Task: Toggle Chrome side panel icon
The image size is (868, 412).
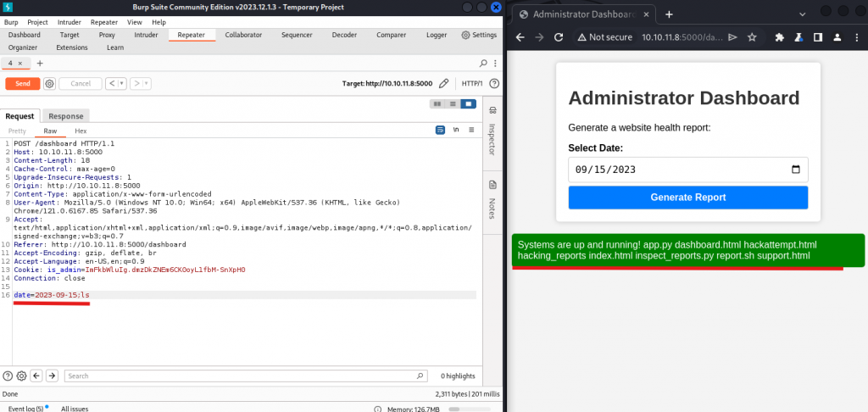Action: click(818, 37)
